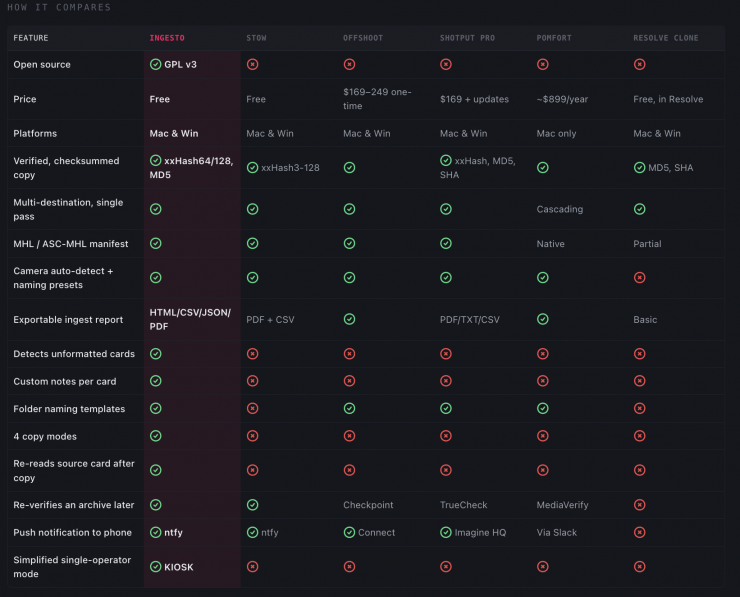Select the RESOLVE CLONE column header

click(x=665, y=38)
